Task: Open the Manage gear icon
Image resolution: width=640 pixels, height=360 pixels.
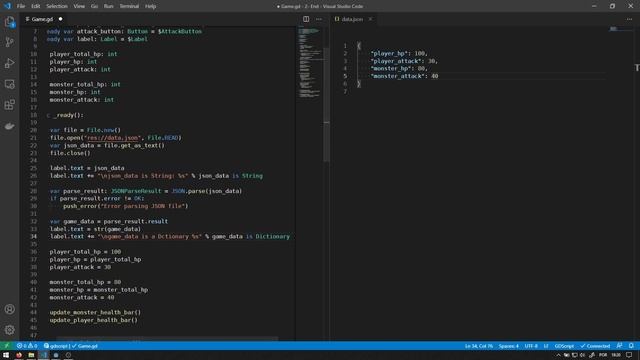Action: tap(9, 329)
